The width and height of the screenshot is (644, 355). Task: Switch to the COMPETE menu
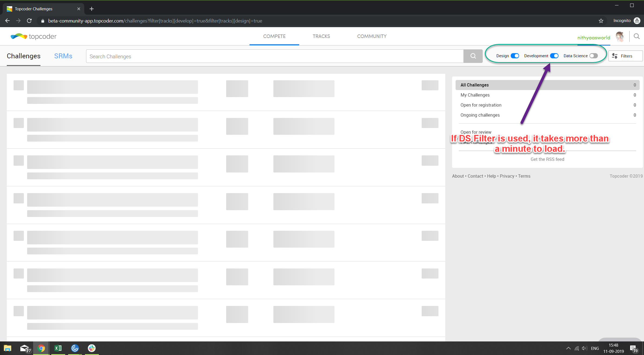(274, 36)
